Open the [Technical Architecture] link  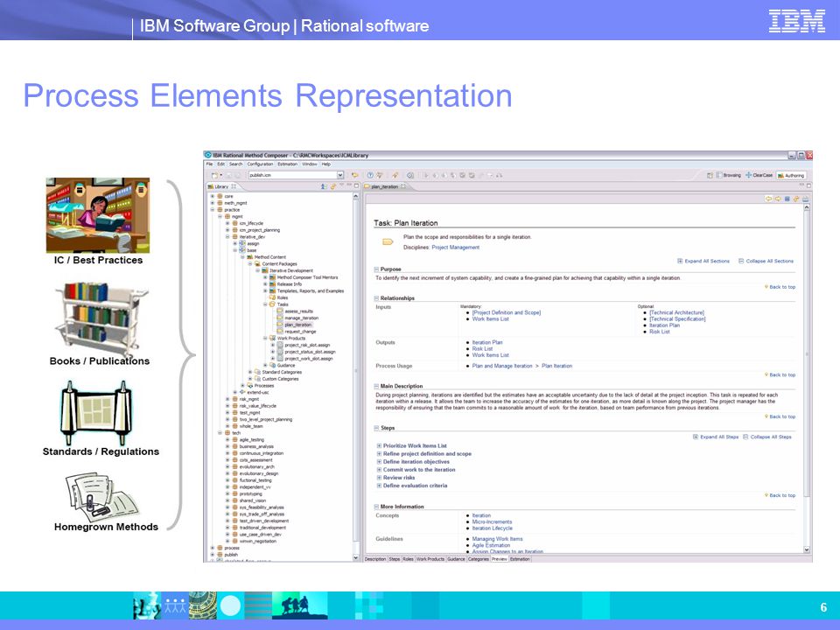[676, 312]
